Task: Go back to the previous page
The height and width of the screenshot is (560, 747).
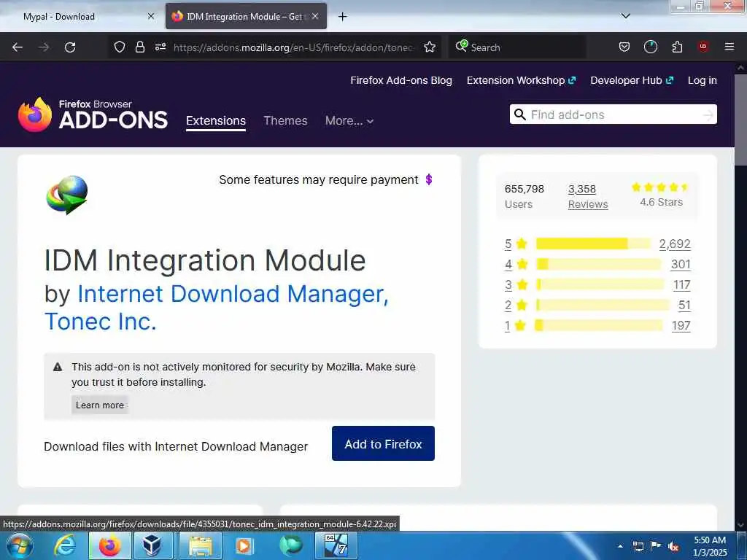Action: coord(18,47)
